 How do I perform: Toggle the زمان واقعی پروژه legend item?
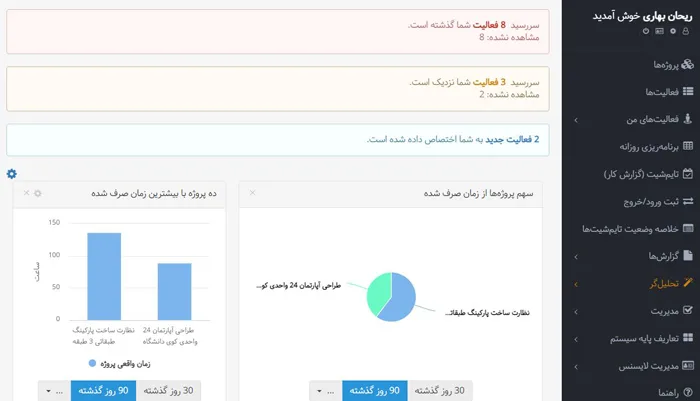point(120,363)
